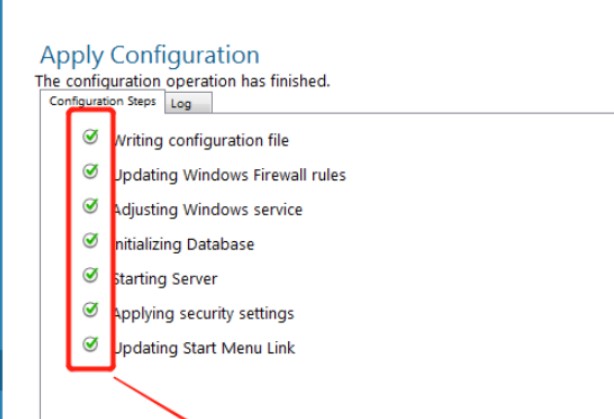The image size is (614, 419).
Task: Click the Updating Windows Firewall rules text
Action: point(232,175)
